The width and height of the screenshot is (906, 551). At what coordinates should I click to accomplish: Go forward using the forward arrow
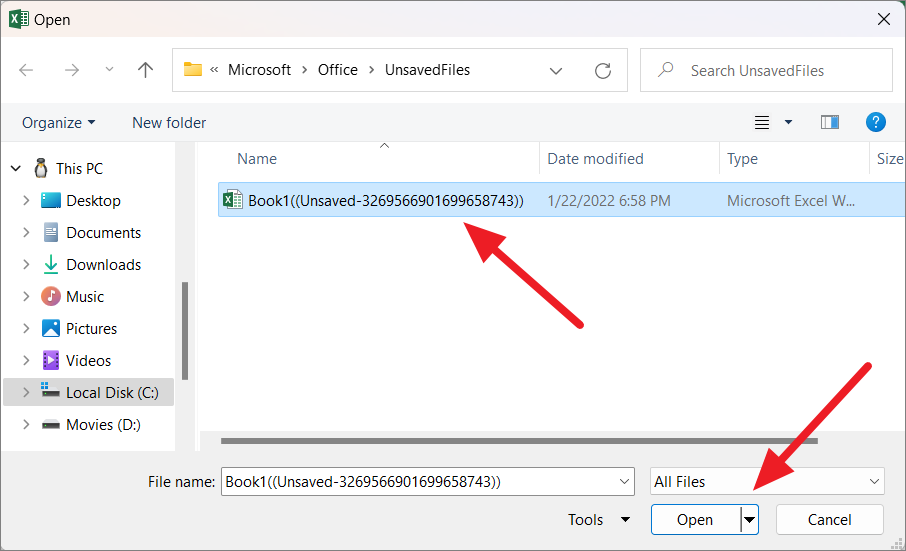[x=72, y=70]
